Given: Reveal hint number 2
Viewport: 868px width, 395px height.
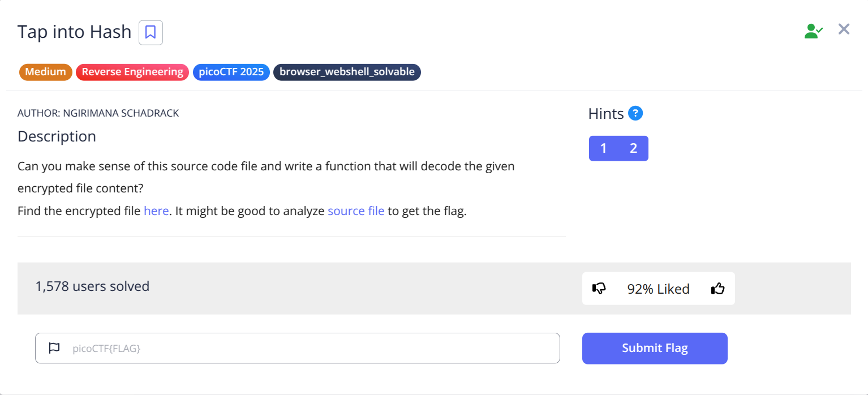Looking at the screenshot, I should (633, 148).
